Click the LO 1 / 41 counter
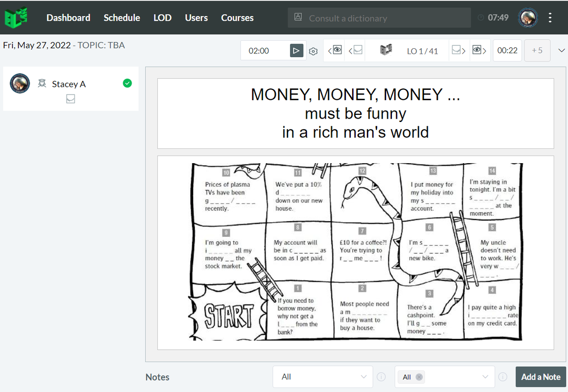 tap(423, 51)
